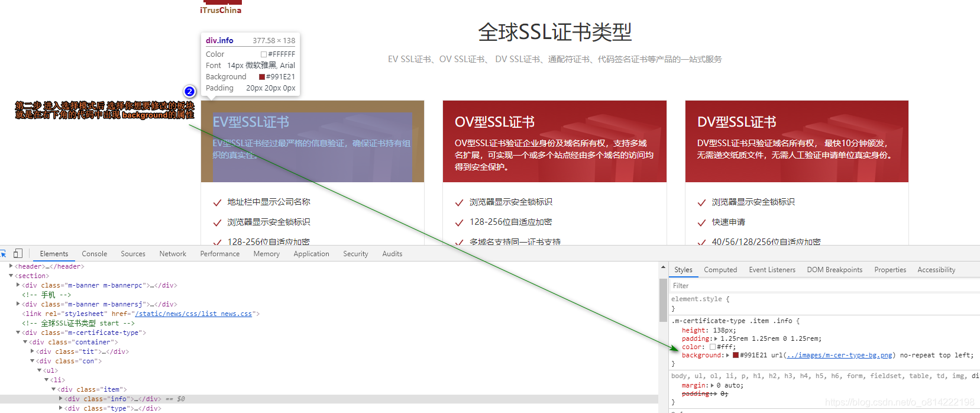Click the .m-certificate-type .item .info selector
This screenshot has width=980, height=413.
point(732,321)
